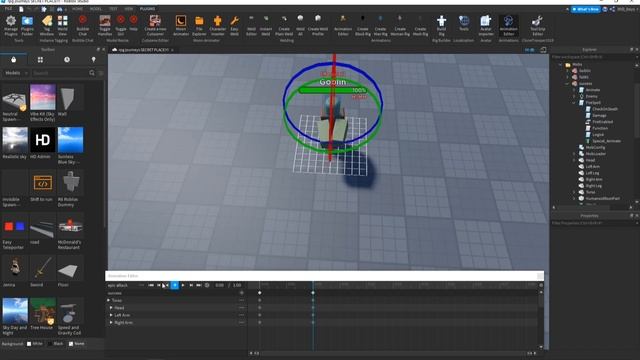Expand the Right Arm track
The height and width of the screenshot is (360, 640).
[x=111, y=322]
